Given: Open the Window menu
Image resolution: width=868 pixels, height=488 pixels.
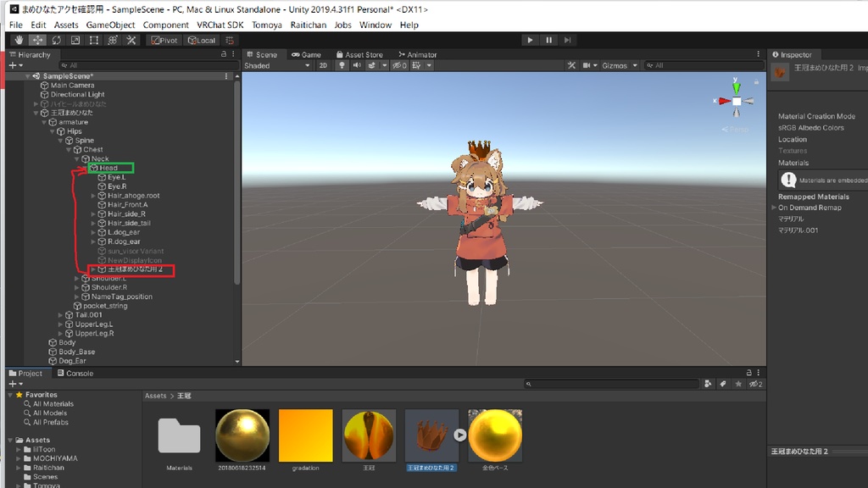Looking at the screenshot, I should pyautogui.click(x=375, y=25).
